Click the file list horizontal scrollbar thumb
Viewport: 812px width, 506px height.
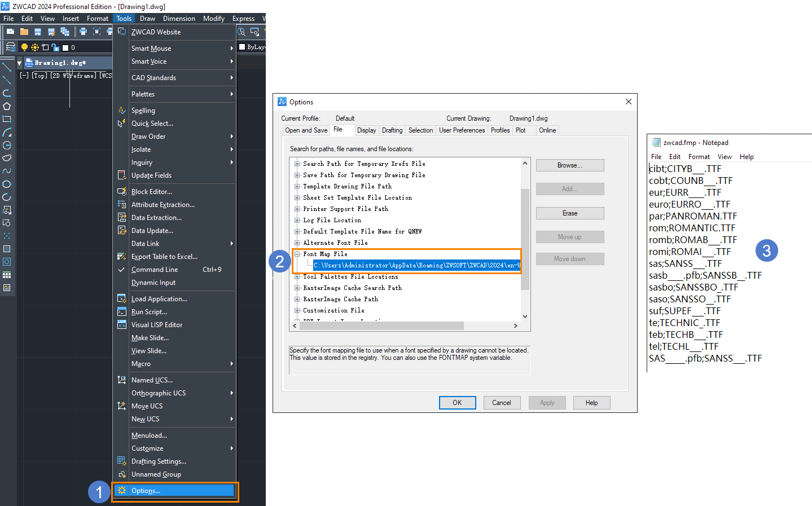tap(381, 326)
